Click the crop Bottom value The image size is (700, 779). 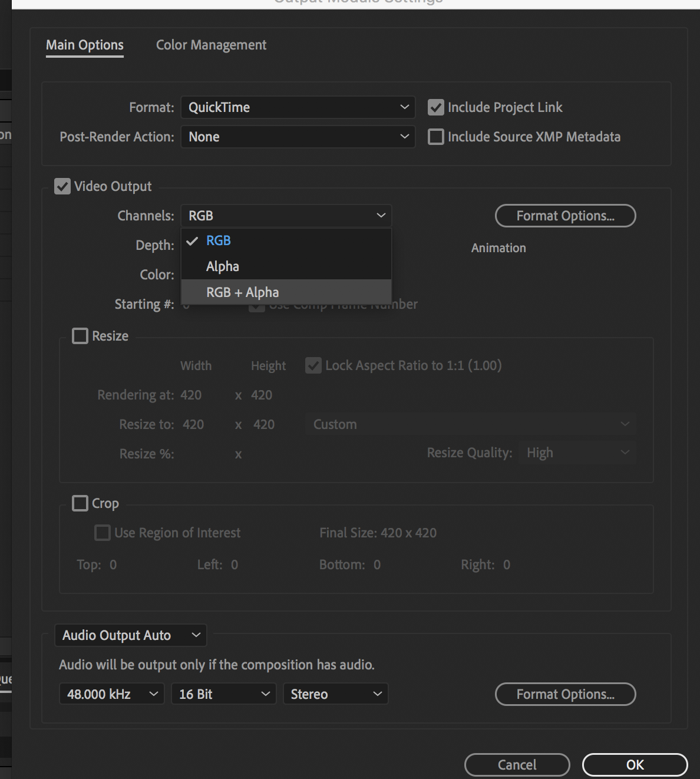[x=377, y=565]
